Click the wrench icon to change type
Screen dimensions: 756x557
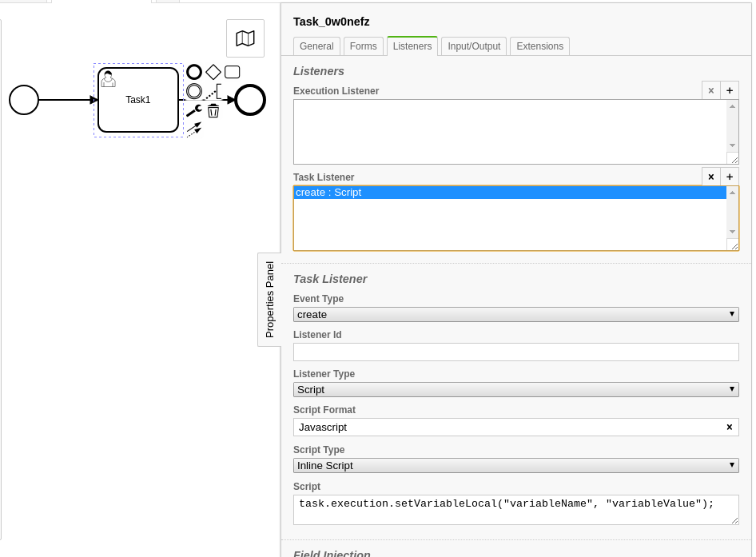click(194, 111)
